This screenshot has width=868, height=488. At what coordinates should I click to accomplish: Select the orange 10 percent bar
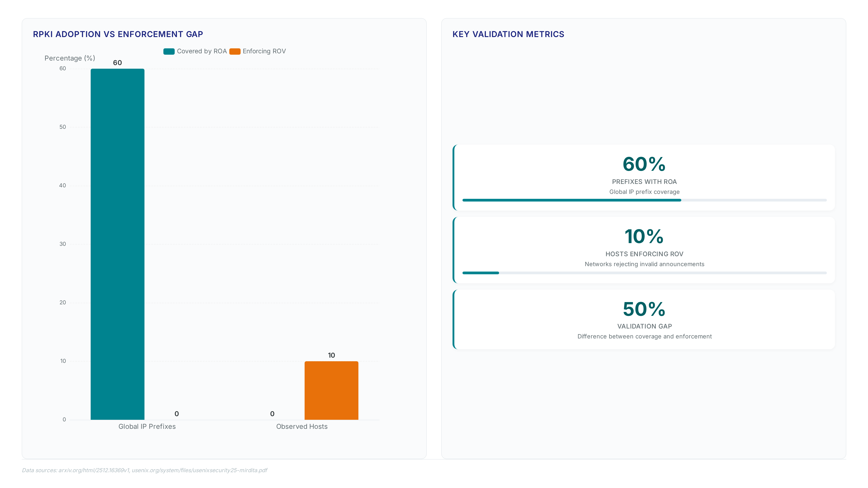tap(332, 390)
